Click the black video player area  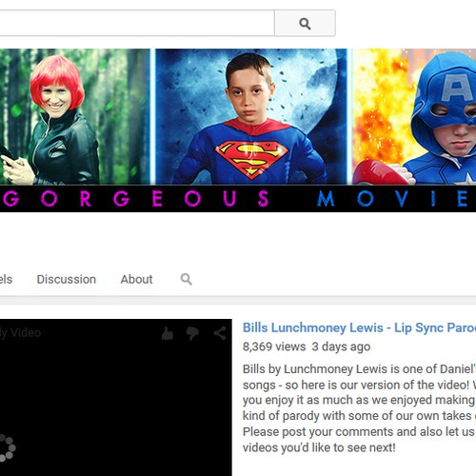116,397
